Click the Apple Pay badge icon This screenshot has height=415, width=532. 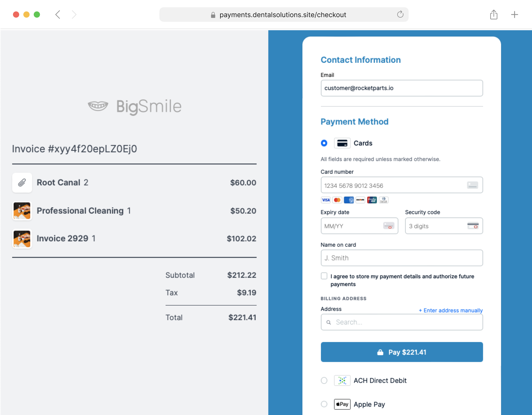point(342,404)
